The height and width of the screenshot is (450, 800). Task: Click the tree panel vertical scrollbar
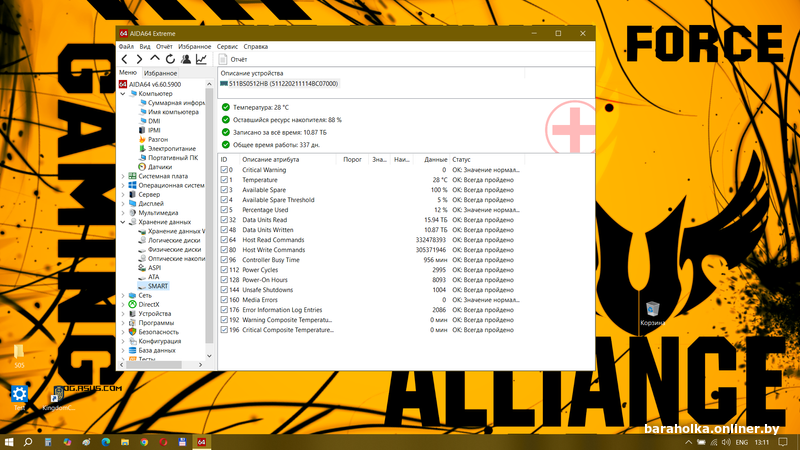(209, 214)
